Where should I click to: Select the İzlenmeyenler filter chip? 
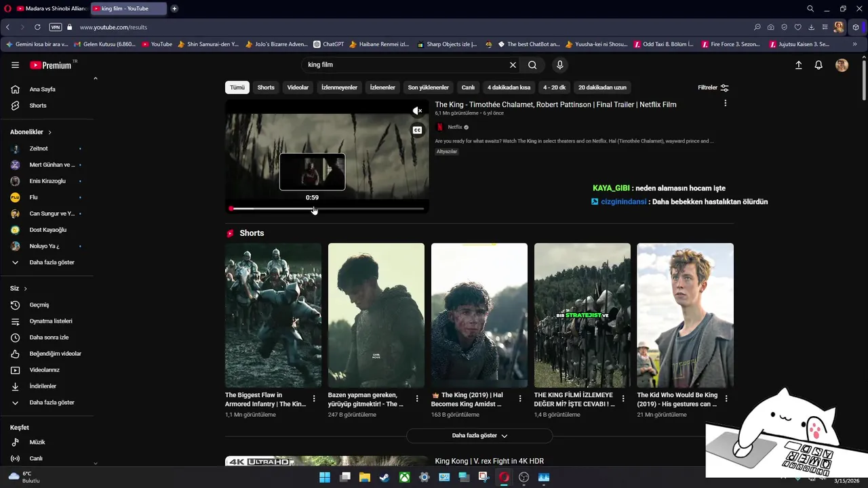(339, 87)
